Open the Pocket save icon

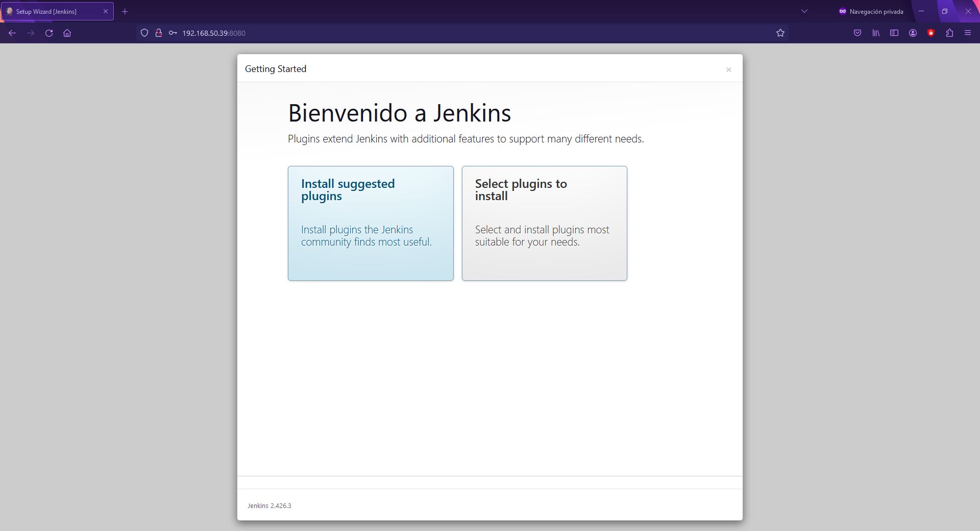857,33
